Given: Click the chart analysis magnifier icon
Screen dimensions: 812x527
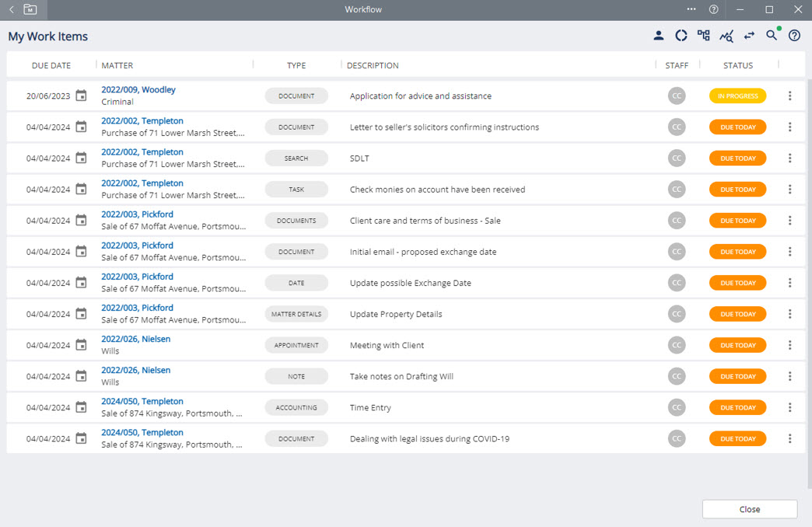Looking at the screenshot, I should click(x=726, y=36).
